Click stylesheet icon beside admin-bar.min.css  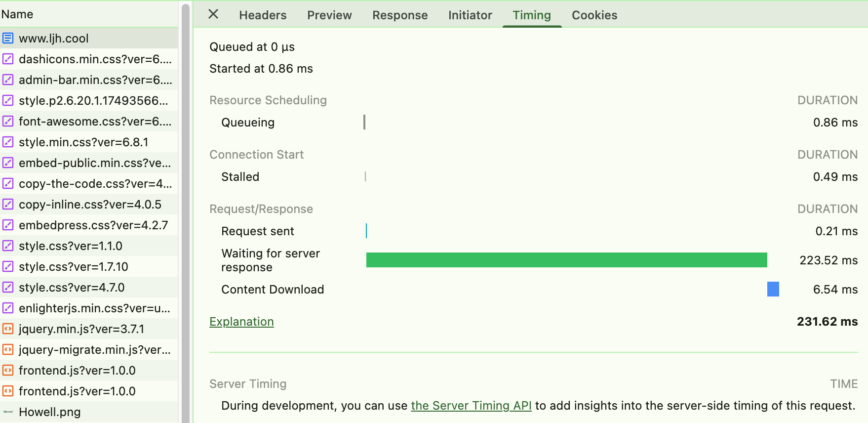tap(8, 80)
